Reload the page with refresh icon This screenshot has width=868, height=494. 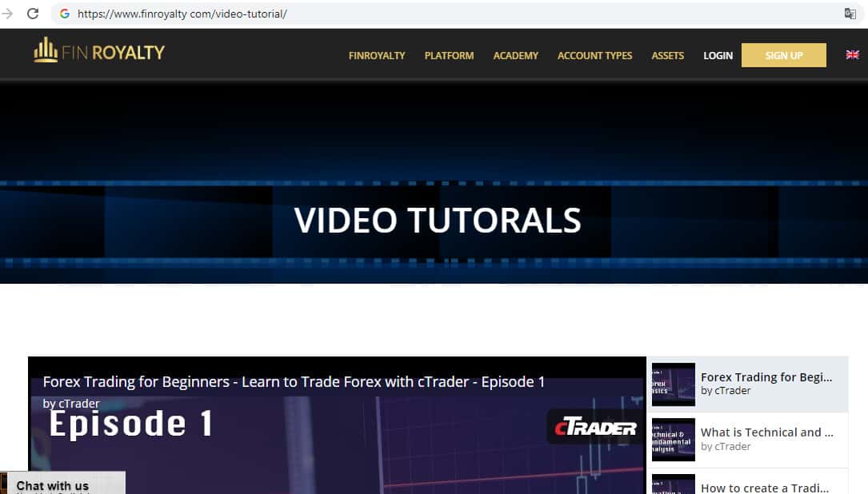coord(33,14)
